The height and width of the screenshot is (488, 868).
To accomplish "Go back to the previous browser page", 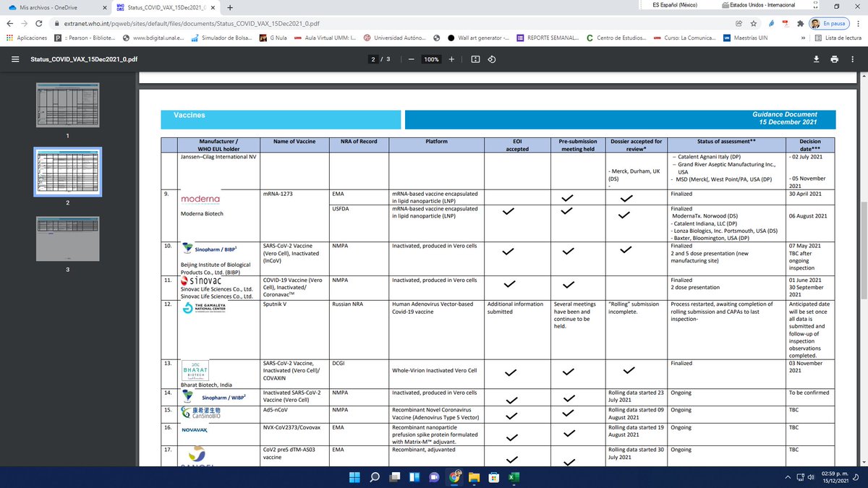I will (x=11, y=23).
